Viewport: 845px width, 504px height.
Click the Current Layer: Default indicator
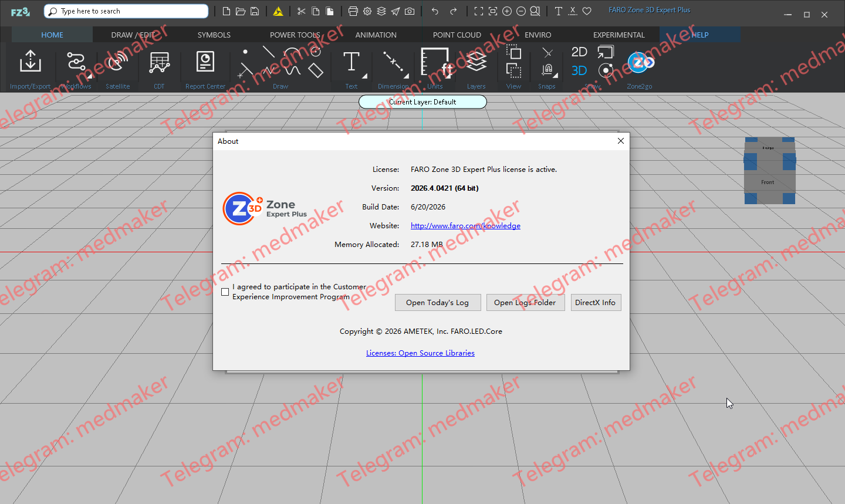pyautogui.click(x=422, y=102)
